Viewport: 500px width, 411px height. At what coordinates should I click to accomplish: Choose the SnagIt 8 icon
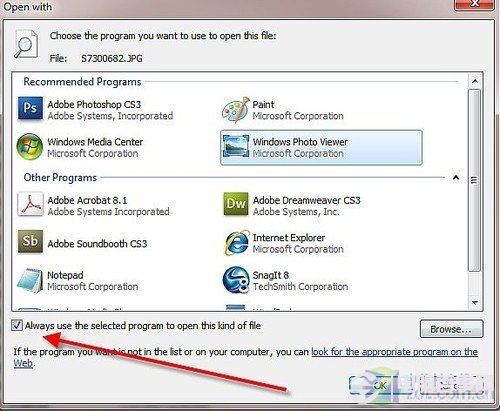tap(236, 280)
